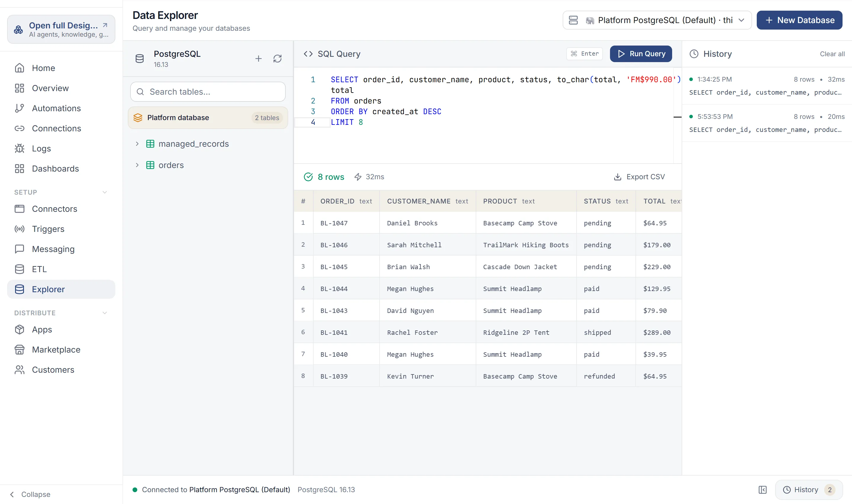Toggle the side panel layout icon in status bar

(x=762, y=490)
